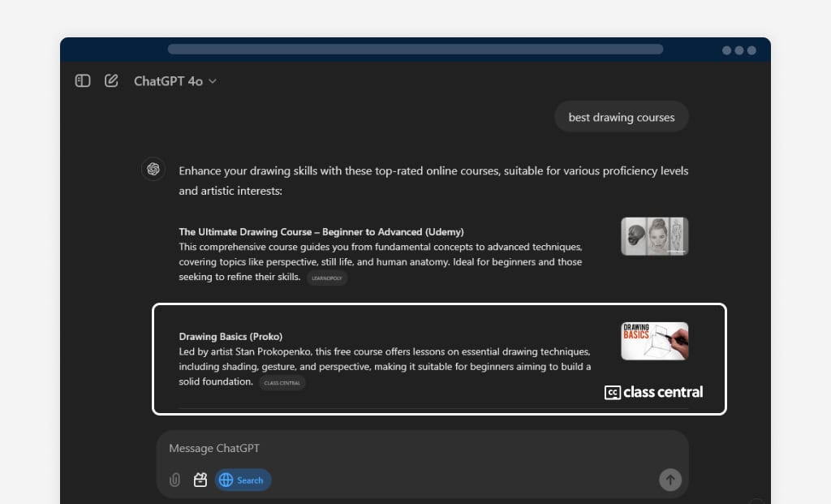The width and height of the screenshot is (831, 504).
Task: Click the ChatGPT logo avatar beside the response
Action: [x=153, y=169]
